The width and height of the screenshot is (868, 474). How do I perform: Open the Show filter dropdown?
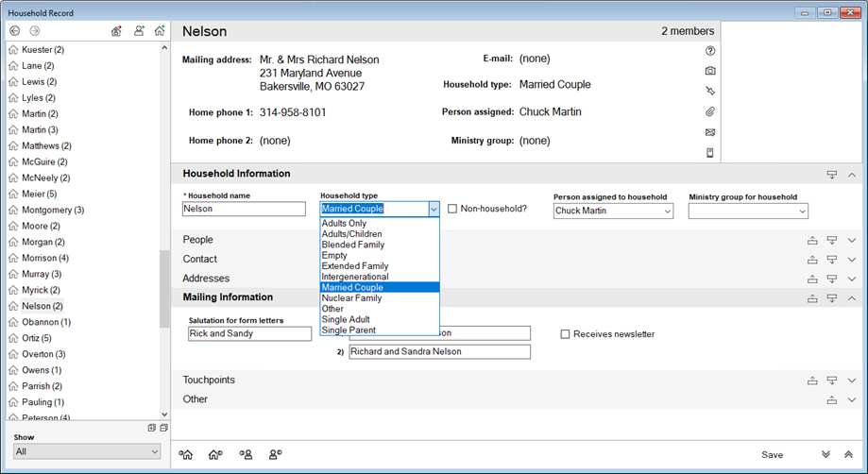(x=87, y=452)
